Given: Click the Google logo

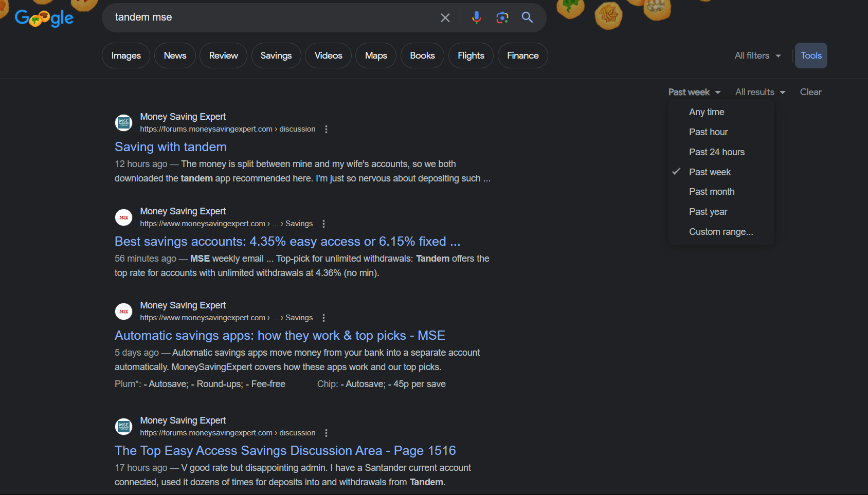Looking at the screenshot, I should [x=44, y=18].
